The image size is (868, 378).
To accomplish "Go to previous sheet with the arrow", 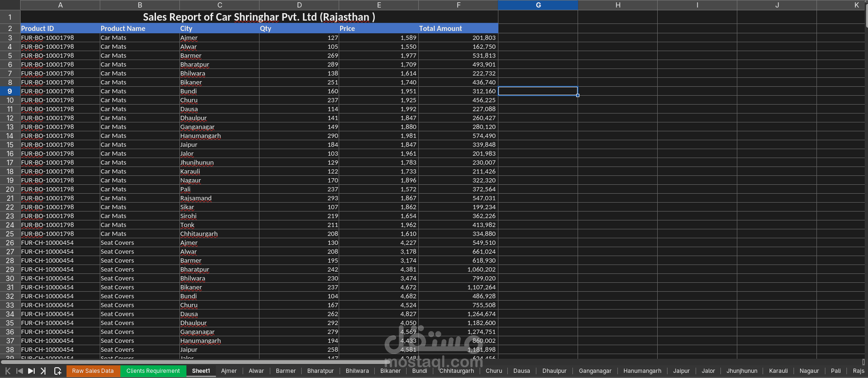I will (x=20, y=371).
